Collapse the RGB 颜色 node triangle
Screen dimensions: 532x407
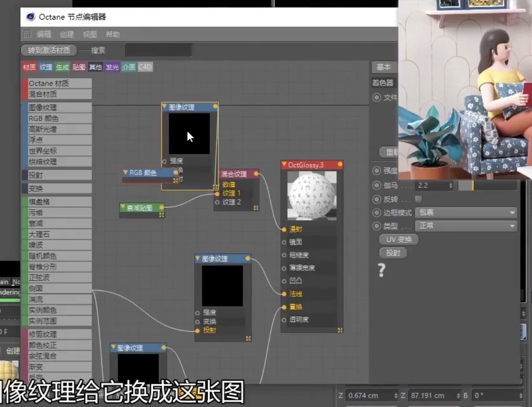click(125, 172)
